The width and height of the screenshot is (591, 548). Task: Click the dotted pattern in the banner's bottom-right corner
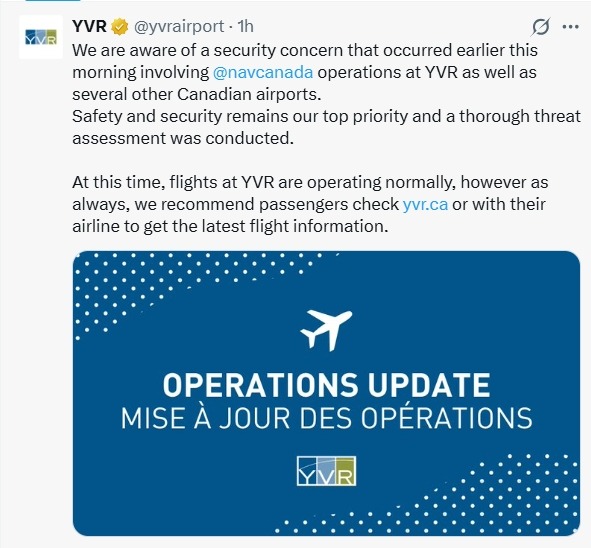click(452, 501)
